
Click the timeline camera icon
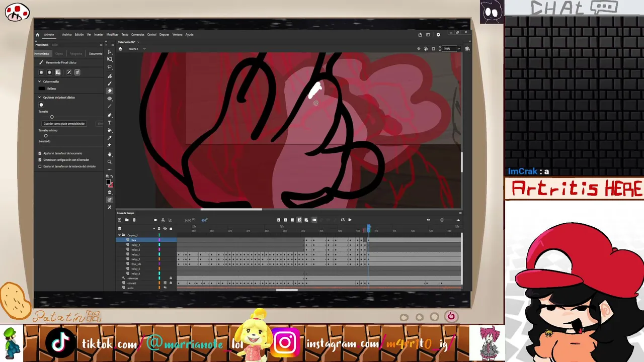coord(155,220)
